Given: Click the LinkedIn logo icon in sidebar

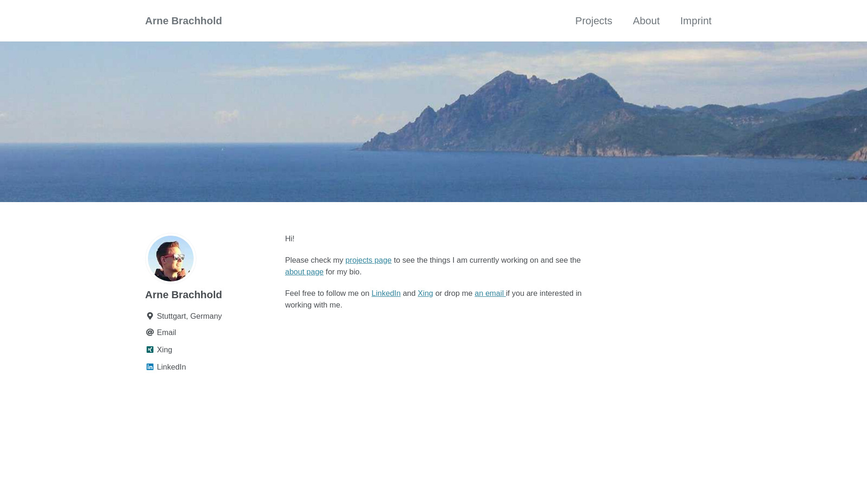Looking at the screenshot, I should 150,367.
